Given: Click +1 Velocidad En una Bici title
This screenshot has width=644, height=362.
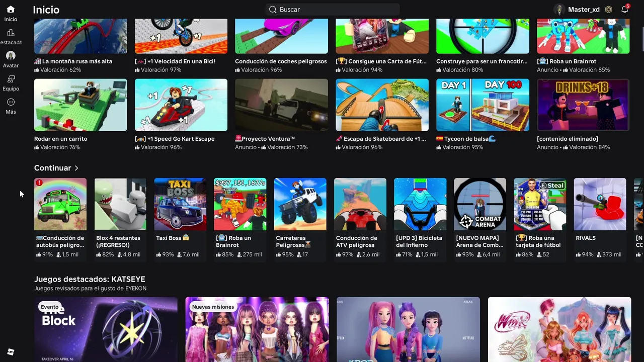Looking at the screenshot, I should point(175,61).
